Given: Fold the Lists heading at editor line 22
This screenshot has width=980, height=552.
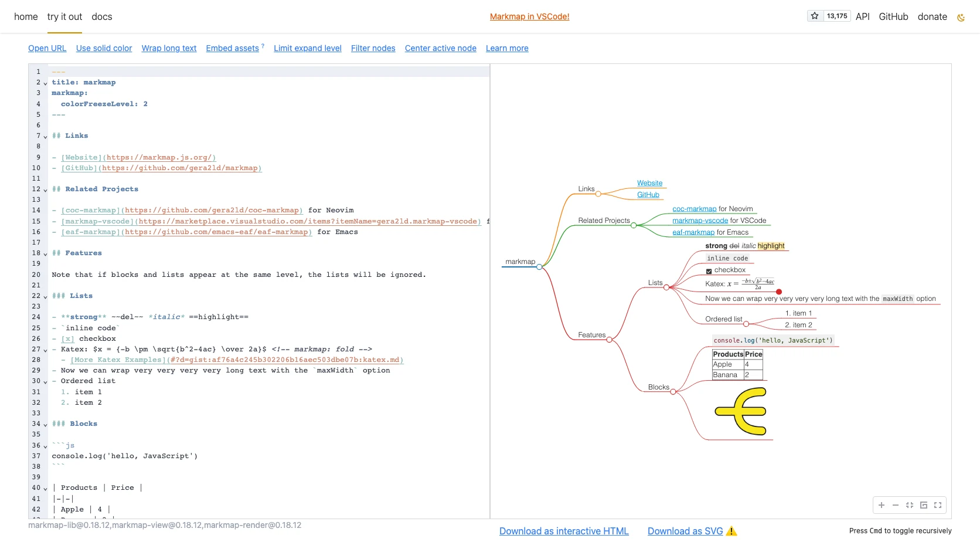Looking at the screenshot, I should pyautogui.click(x=45, y=297).
